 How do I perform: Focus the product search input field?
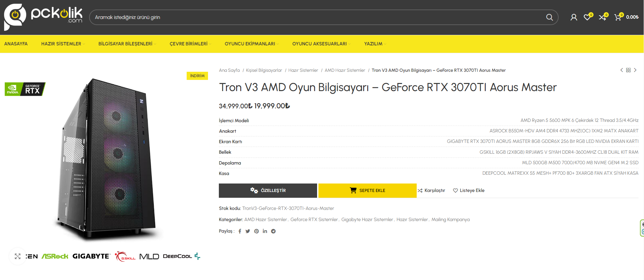317,17
